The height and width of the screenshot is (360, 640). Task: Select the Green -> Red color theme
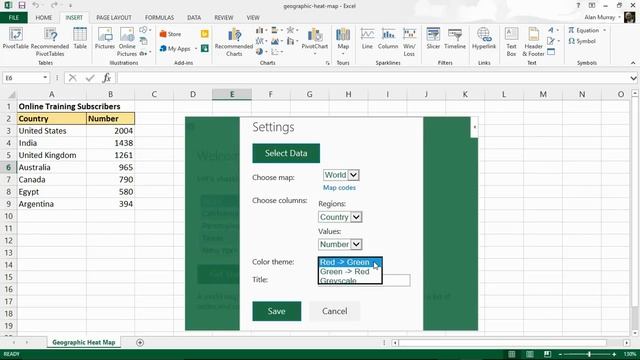click(x=349, y=272)
